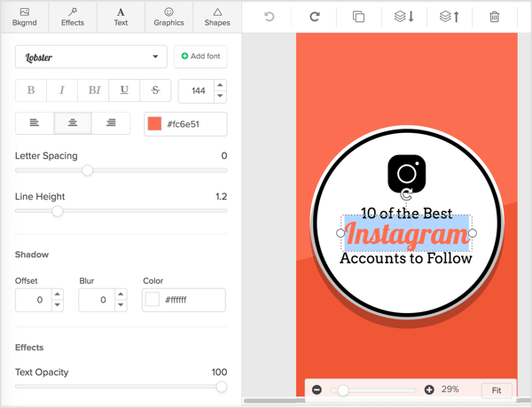Select the Instagram camera logo graphic
Viewport: 532px width, 408px height.
coord(406,172)
